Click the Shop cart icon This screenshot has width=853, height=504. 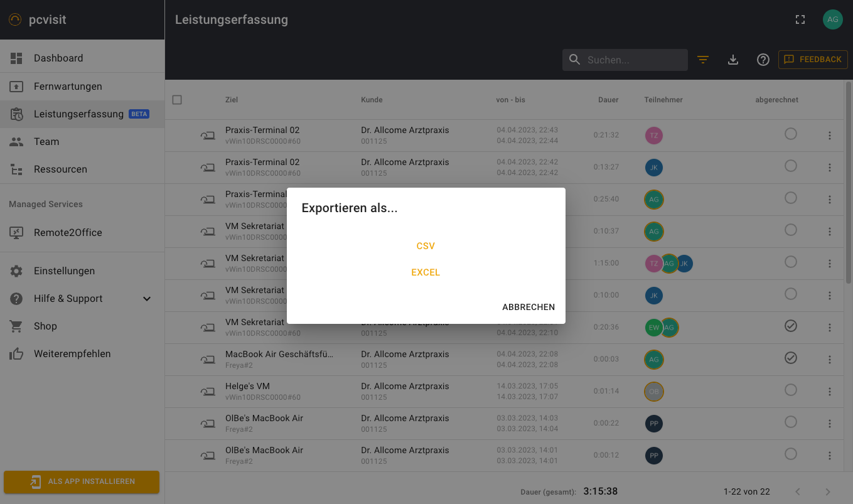click(16, 326)
